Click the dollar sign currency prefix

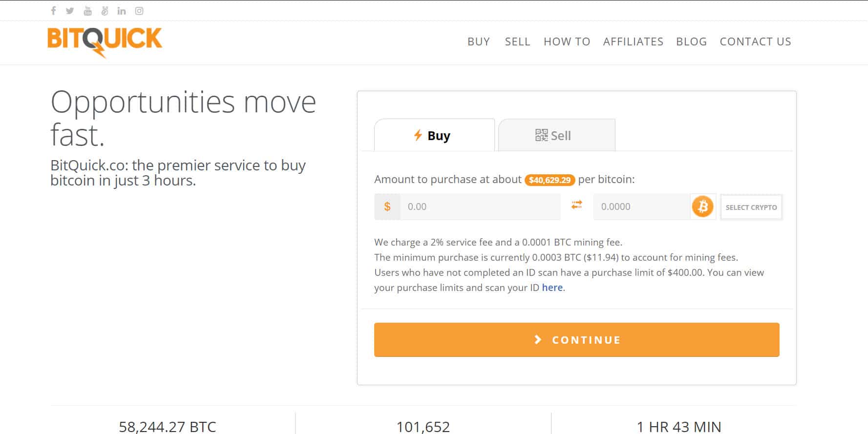click(x=387, y=207)
